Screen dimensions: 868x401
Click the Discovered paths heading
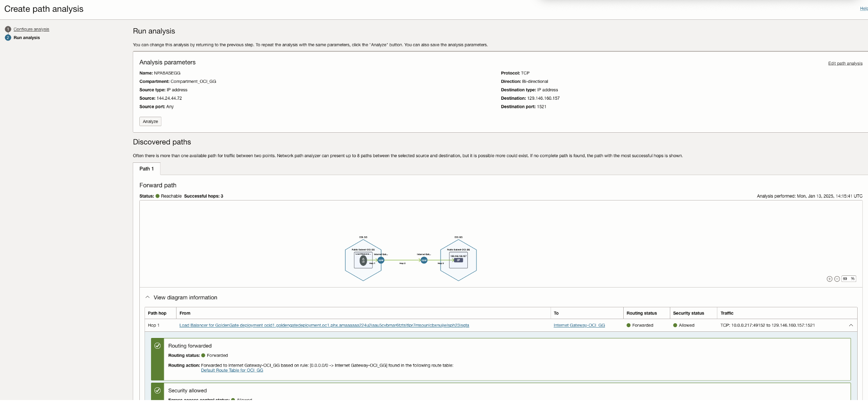click(x=162, y=142)
